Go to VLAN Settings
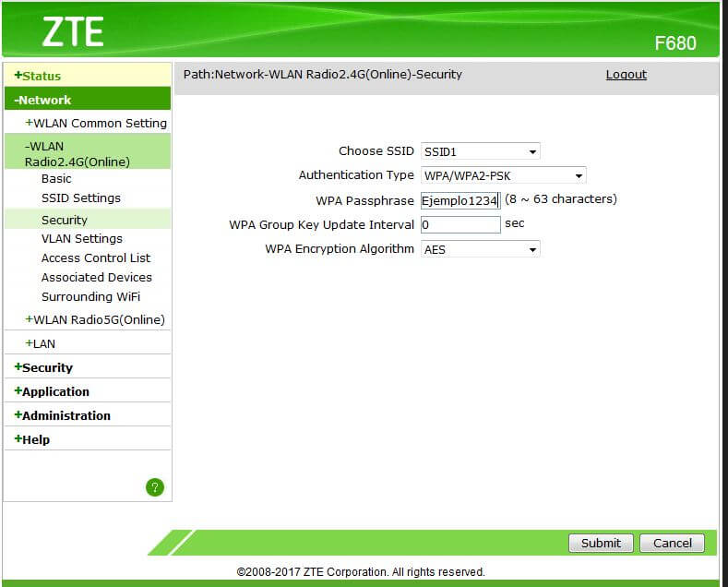The height and width of the screenshot is (587, 728). 81,238
